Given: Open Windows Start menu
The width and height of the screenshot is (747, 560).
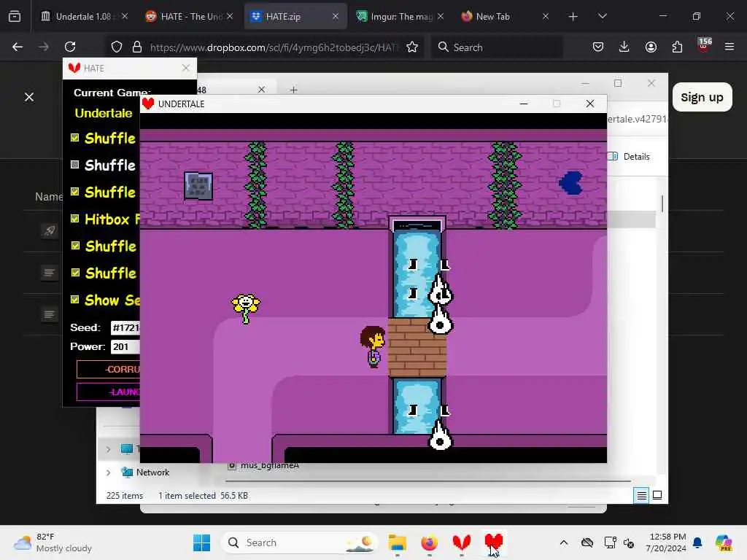Looking at the screenshot, I should 201,542.
